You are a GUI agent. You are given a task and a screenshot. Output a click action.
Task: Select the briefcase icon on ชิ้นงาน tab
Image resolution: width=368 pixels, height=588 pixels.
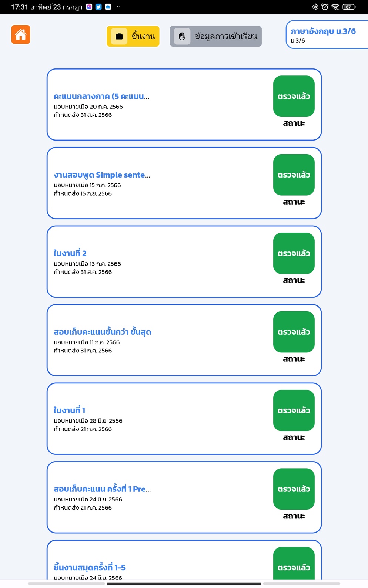coord(119,36)
